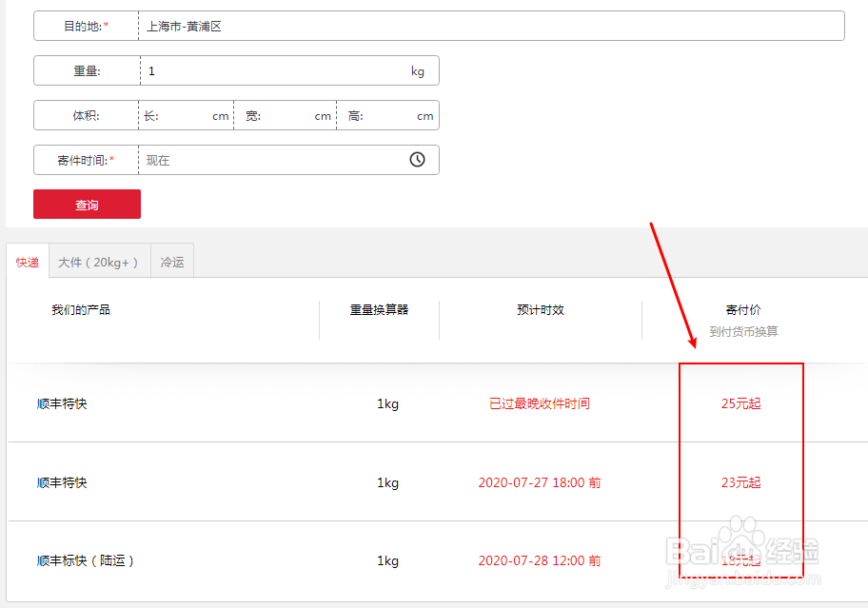
Task: Select the 我们的产品 column header
Action: point(81,310)
